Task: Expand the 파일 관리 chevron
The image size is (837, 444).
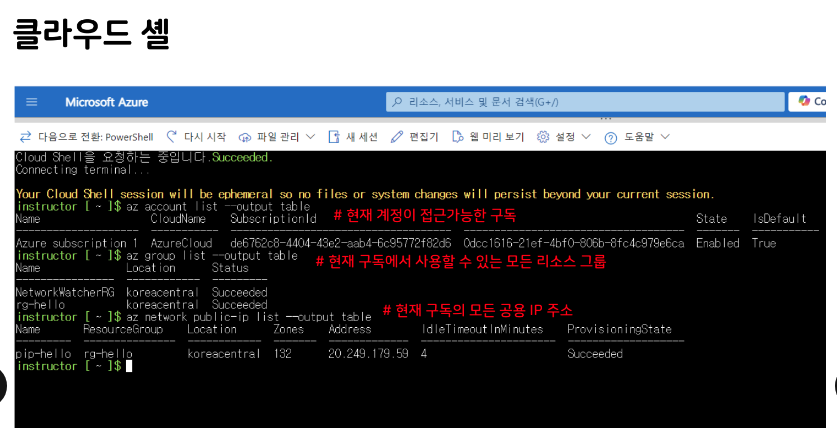Action: coord(310,137)
